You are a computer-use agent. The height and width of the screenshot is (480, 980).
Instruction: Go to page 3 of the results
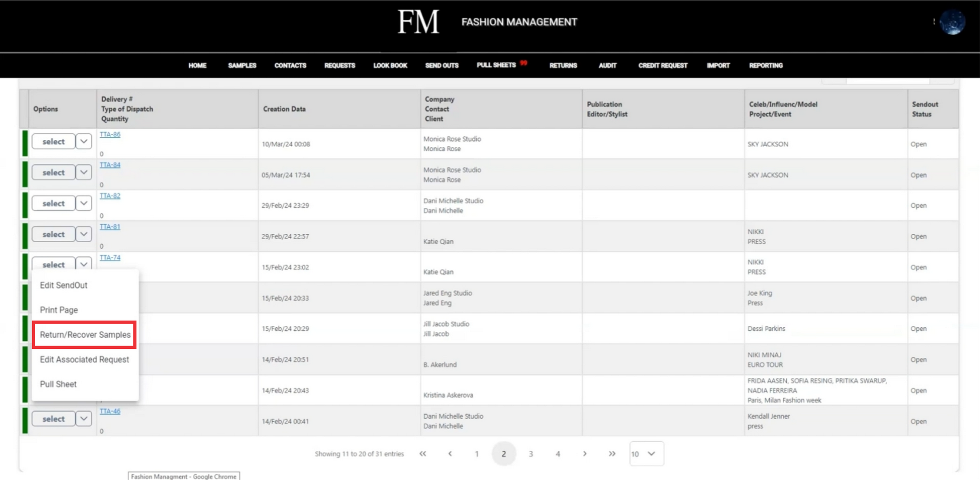(531, 453)
